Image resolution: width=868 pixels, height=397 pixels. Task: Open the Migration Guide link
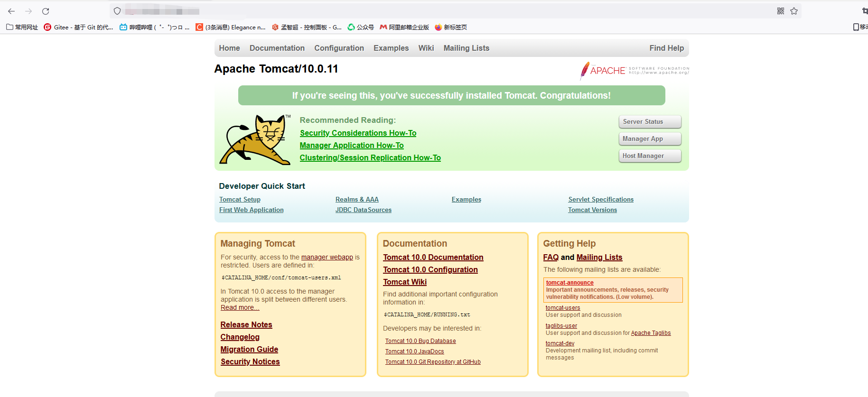pos(249,350)
